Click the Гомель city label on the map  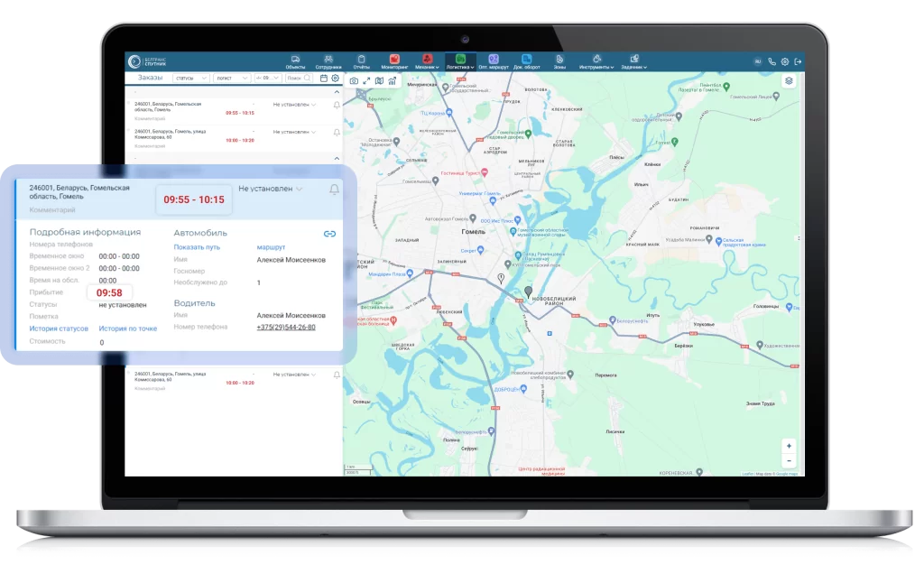(473, 232)
